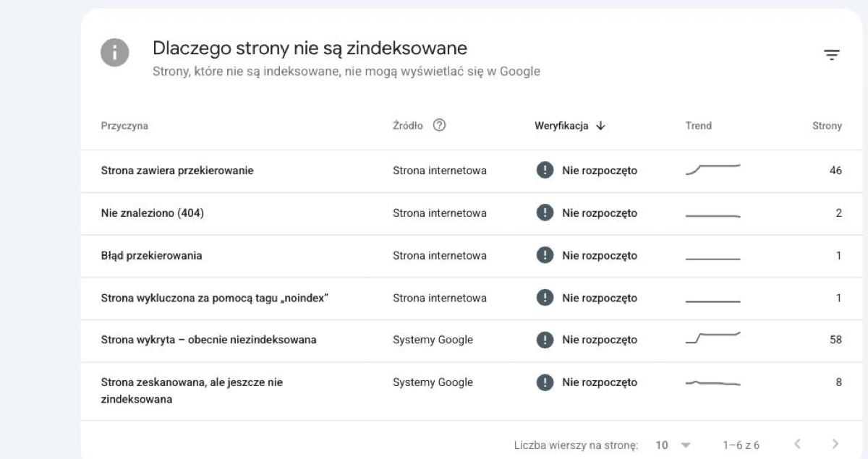Click the Dlaczego strony nie są zindeksowane heading
Screen dimensions: 868x459
[x=310, y=48]
